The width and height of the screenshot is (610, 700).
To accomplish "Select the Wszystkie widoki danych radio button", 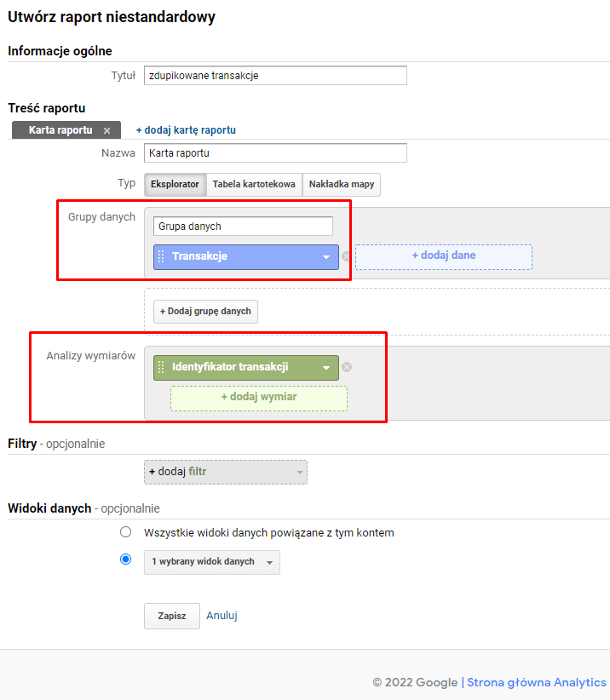I will click(126, 532).
